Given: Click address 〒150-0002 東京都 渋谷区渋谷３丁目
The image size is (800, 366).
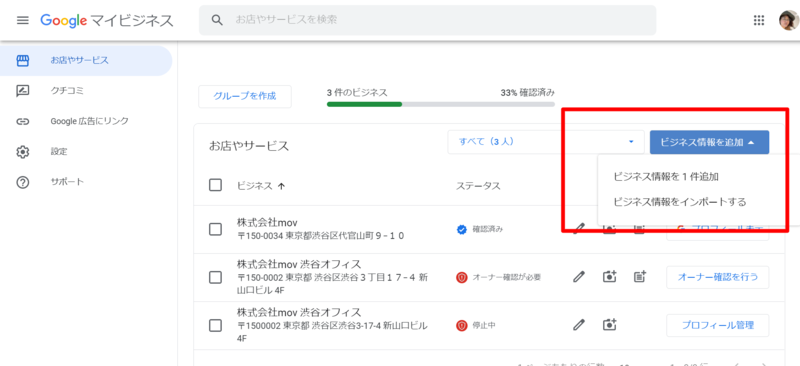Looking at the screenshot, I should point(333,284).
